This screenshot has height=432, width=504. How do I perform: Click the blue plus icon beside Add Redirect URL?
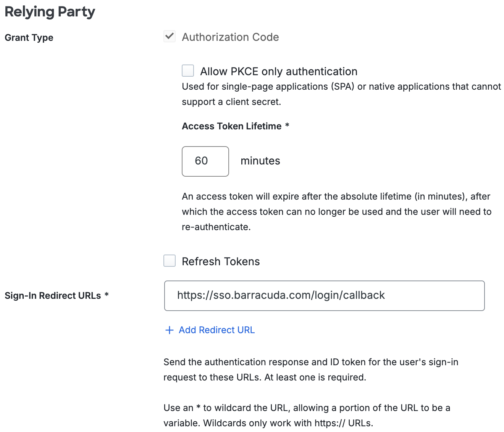169,330
